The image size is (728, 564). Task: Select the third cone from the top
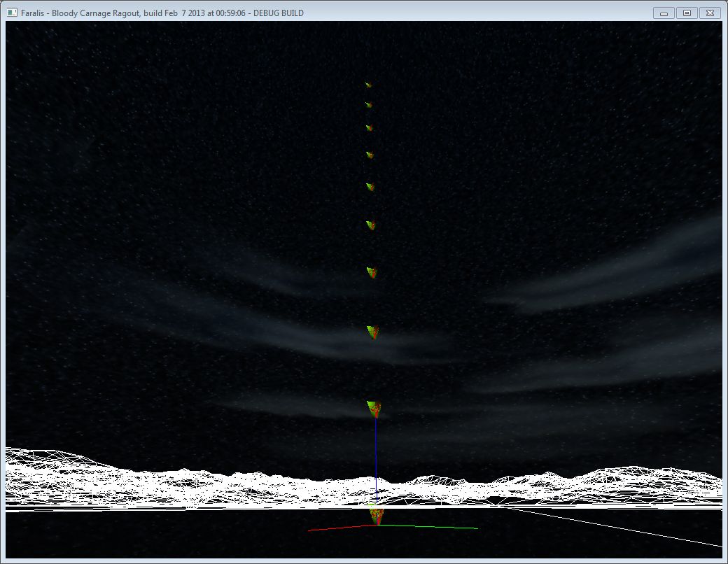pyautogui.click(x=369, y=128)
